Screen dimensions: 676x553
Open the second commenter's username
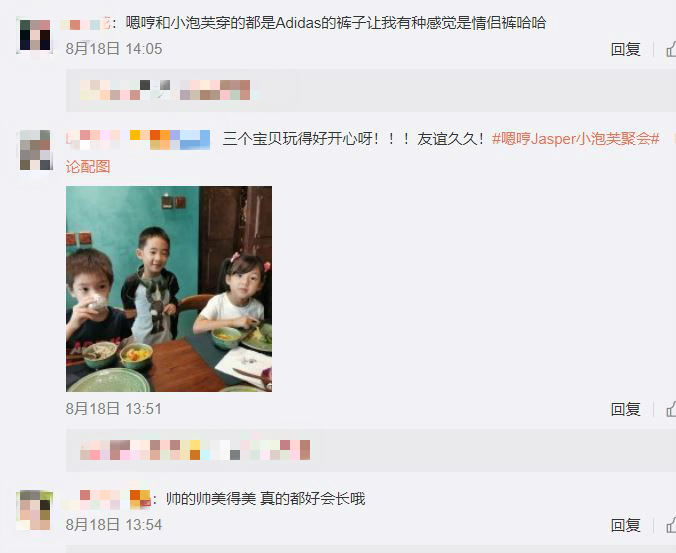point(93,139)
